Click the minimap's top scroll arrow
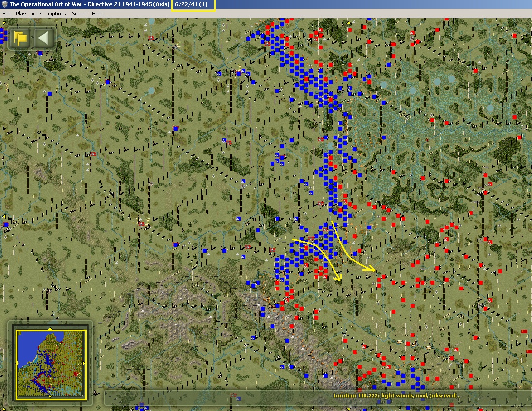The image size is (532, 411). pos(50,329)
